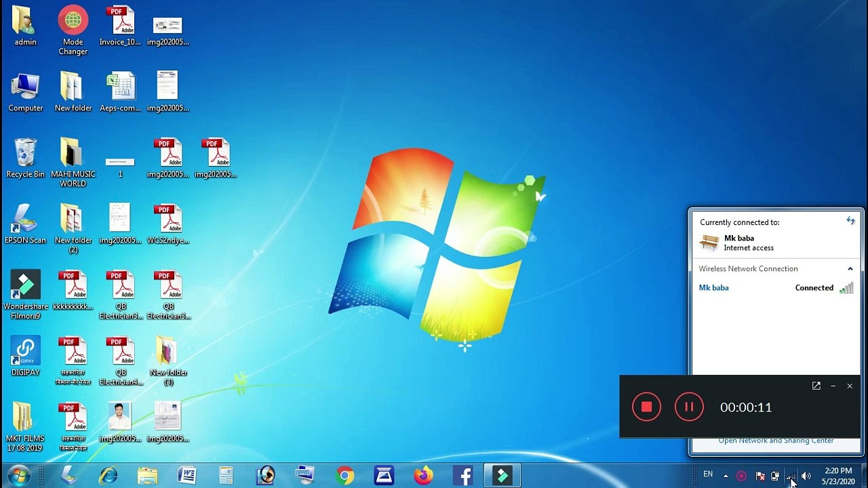This screenshot has height=488, width=868.
Task: Open Calculator from taskbar
Action: coord(226,476)
